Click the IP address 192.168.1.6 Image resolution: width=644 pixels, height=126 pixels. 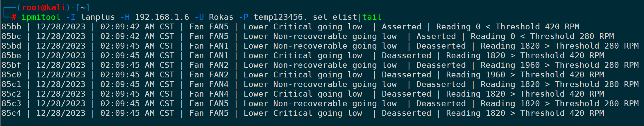[162, 17]
